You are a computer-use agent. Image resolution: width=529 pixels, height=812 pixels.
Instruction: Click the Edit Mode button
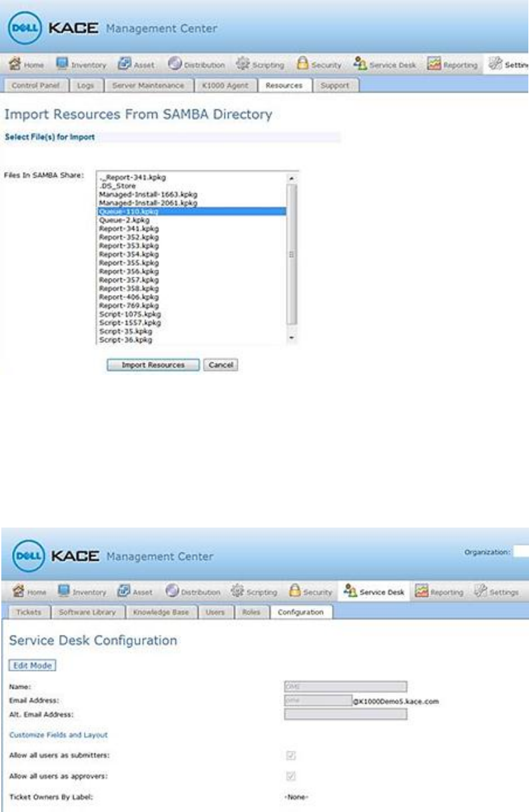pyautogui.click(x=31, y=665)
